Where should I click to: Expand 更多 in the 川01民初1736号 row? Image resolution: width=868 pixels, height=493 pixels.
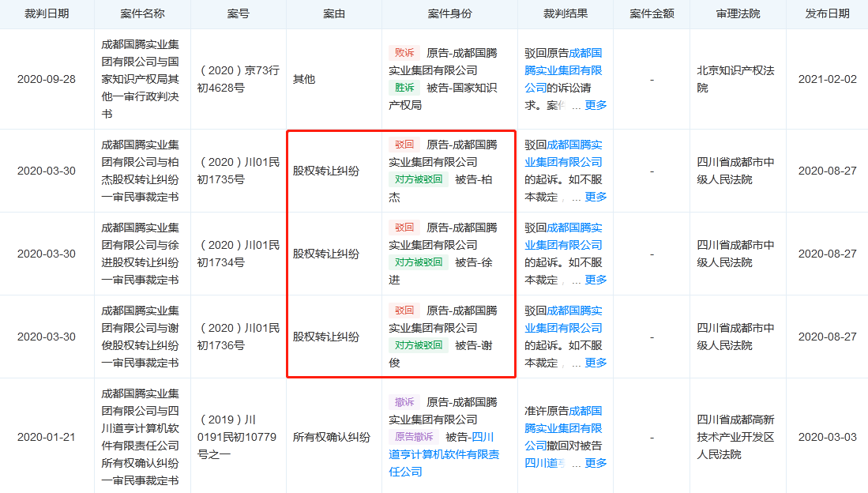click(596, 363)
